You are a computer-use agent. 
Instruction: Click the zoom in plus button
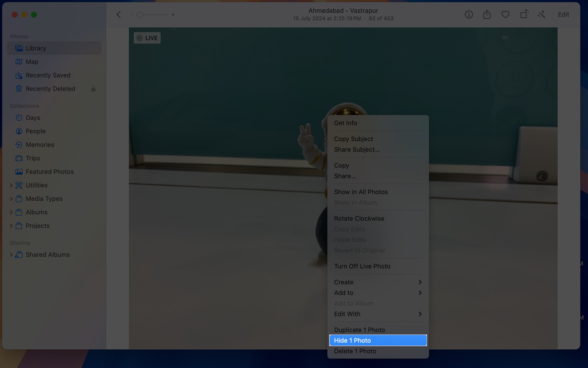173,15
